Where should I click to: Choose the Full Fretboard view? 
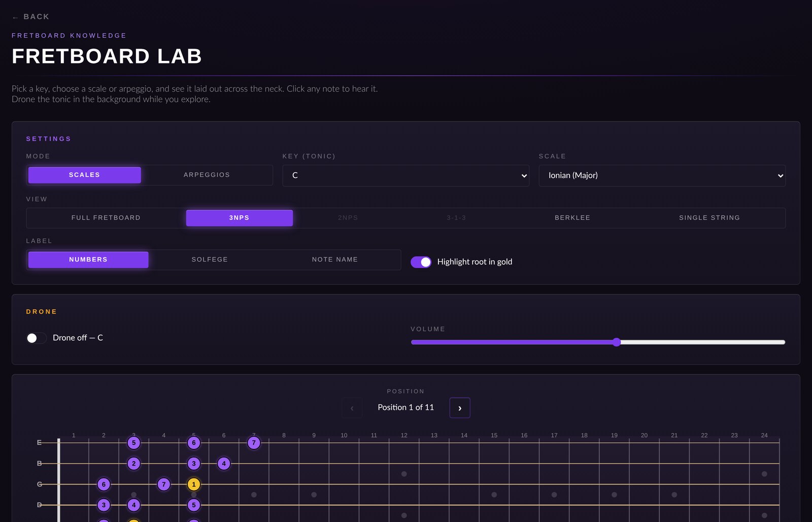click(106, 218)
